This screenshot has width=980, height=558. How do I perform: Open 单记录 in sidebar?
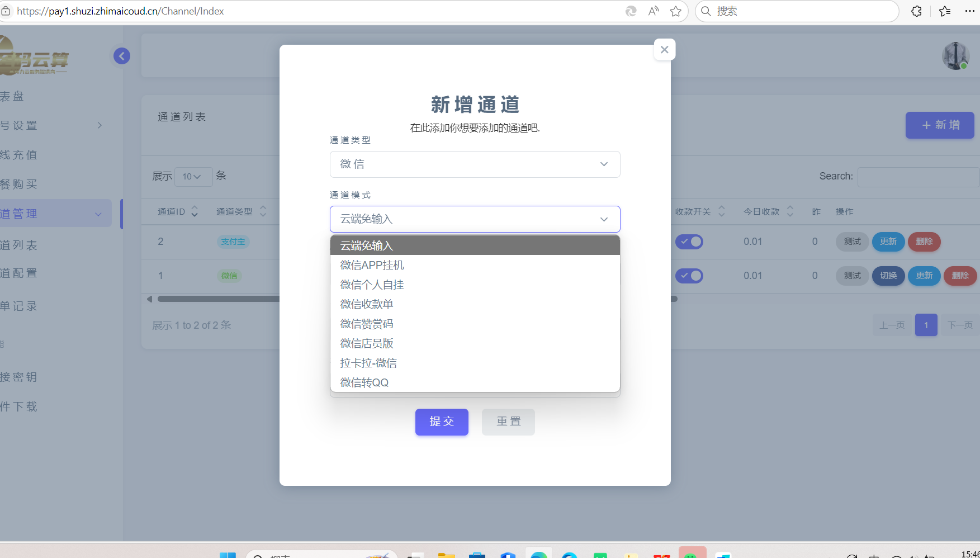point(18,306)
